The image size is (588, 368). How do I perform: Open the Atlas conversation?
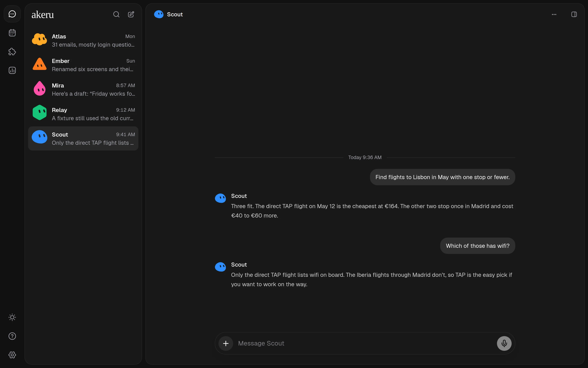coord(83,40)
